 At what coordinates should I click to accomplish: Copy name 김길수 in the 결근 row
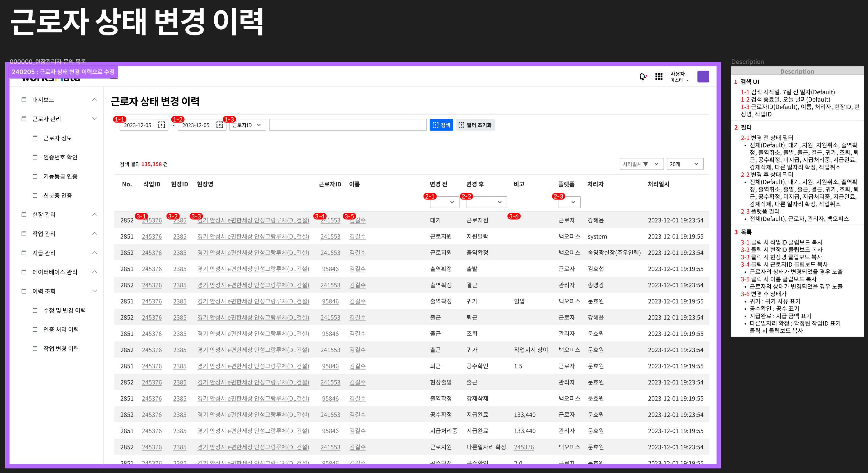click(x=357, y=285)
